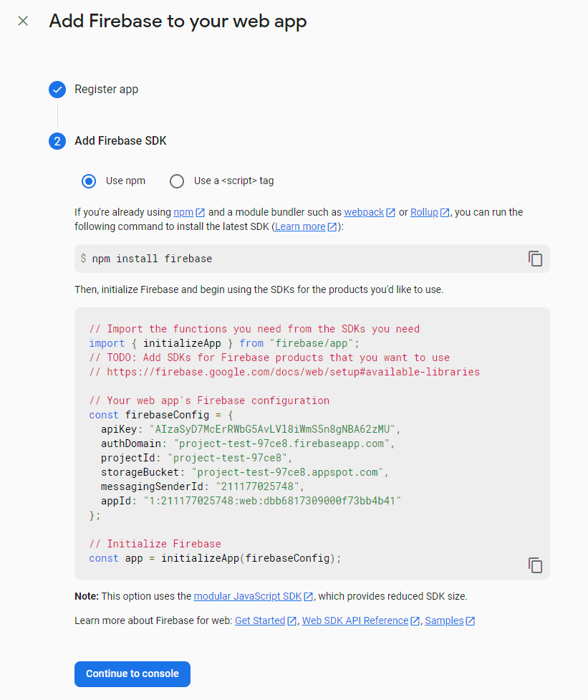Viewport: 588px width, 700px height.
Task: Click inside the firebaseConfig code block
Action: coord(286,444)
